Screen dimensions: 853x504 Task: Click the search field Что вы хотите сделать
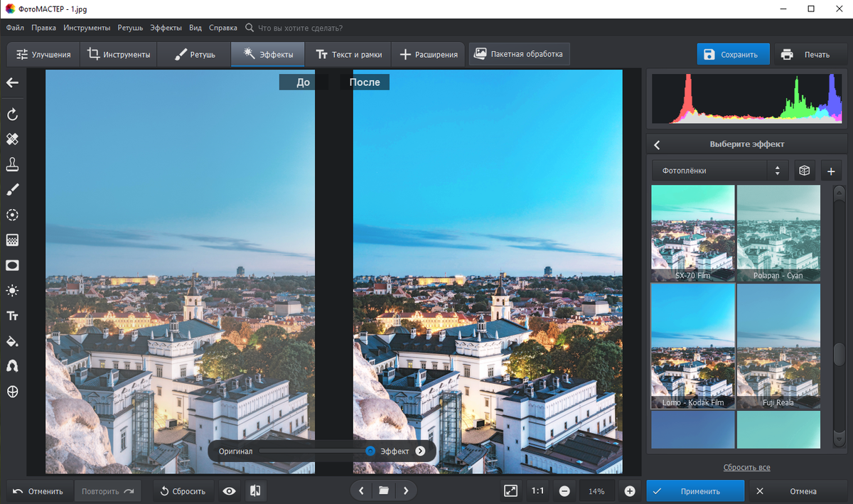pyautogui.click(x=300, y=28)
